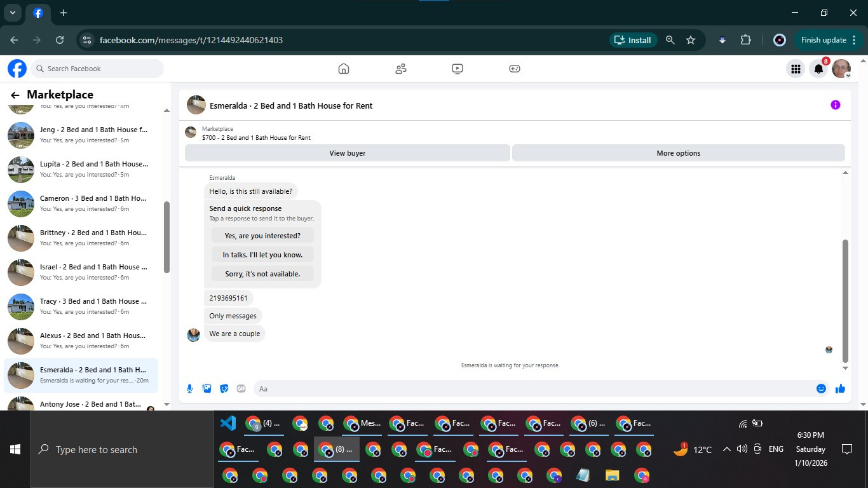Screen dimensions: 868x488
Task: Click the conversation list scrollbar
Action: 166,237
